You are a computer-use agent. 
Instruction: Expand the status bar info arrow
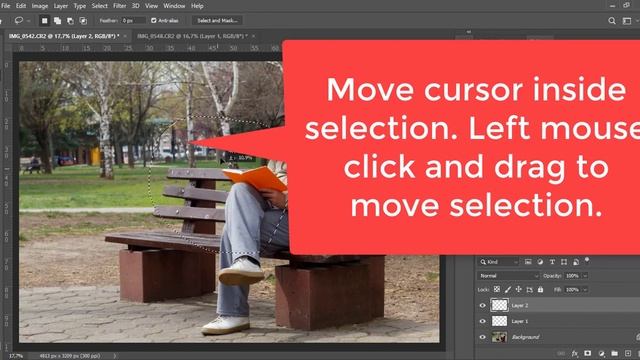click(115, 356)
